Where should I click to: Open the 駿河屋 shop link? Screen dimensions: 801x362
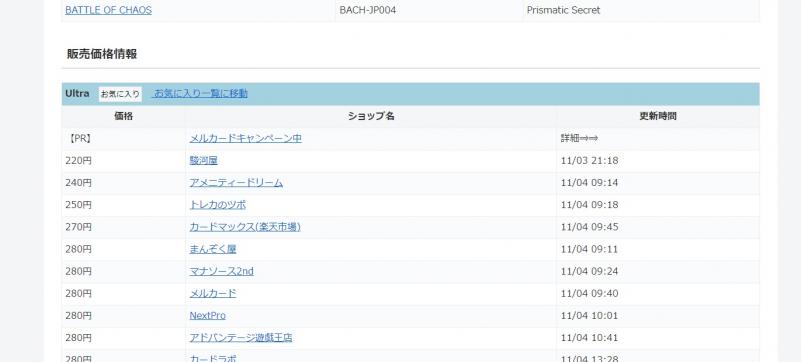(x=203, y=160)
